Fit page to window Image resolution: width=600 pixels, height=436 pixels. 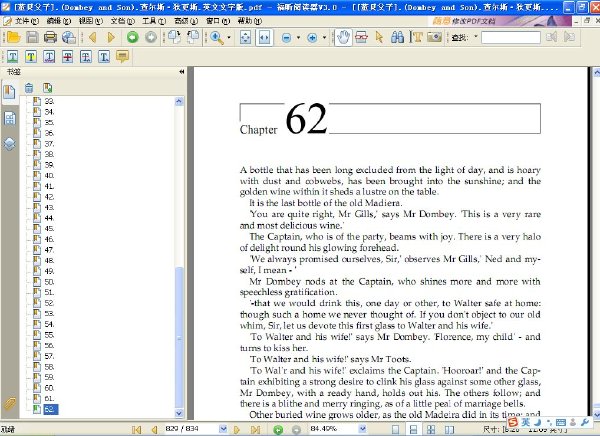pyautogui.click(x=245, y=37)
